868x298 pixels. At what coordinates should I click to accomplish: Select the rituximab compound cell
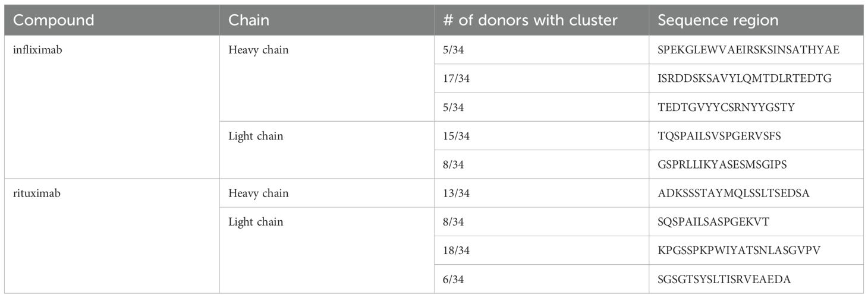36,193
